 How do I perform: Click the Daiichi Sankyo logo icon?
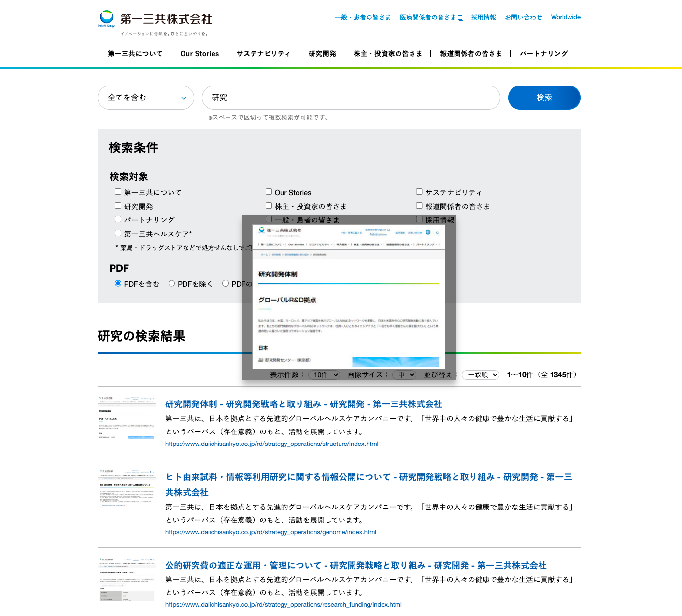click(x=106, y=18)
